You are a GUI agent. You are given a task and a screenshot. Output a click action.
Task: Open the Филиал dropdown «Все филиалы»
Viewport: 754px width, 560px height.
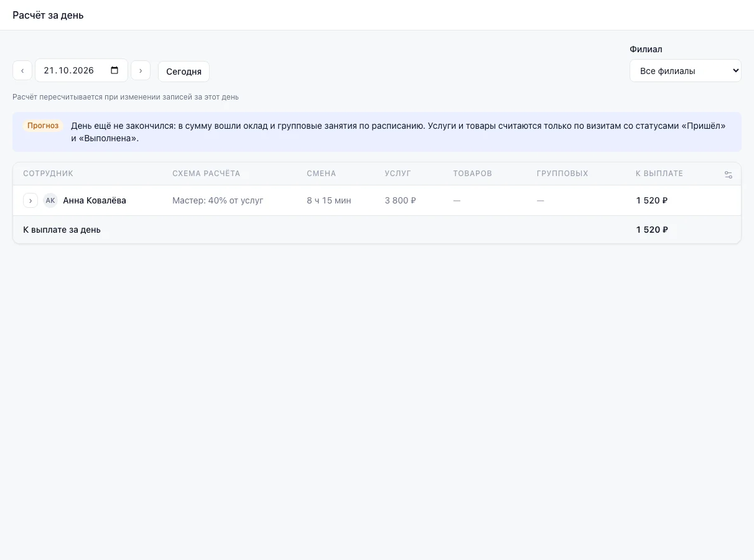pyautogui.click(x=686, y=71)
